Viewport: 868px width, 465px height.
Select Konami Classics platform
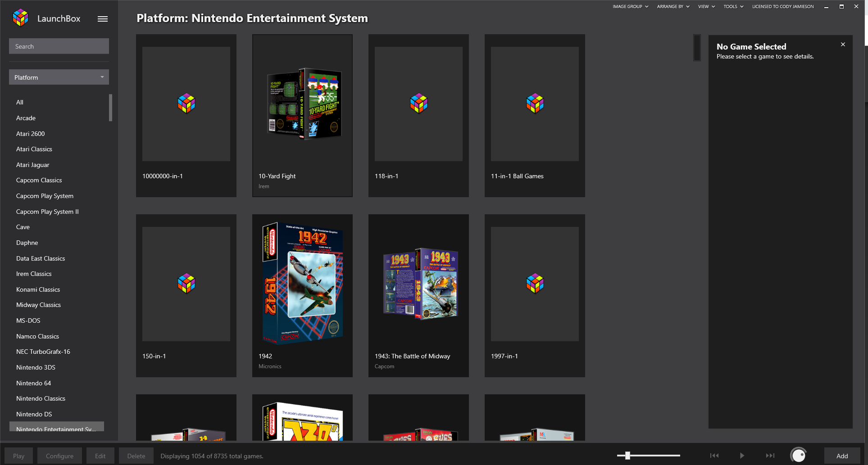(38, 289)
